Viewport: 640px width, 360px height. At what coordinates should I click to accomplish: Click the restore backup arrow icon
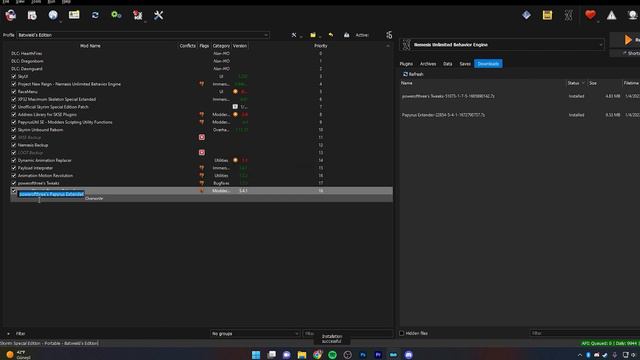pos(331,35)
